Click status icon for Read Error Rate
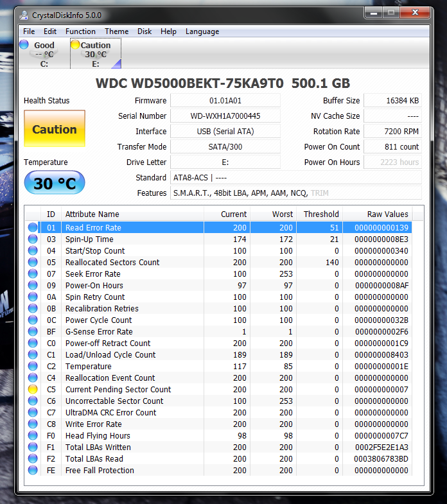Image resolution: width=447 pixels, height=504 pixels. click(33, 227)
